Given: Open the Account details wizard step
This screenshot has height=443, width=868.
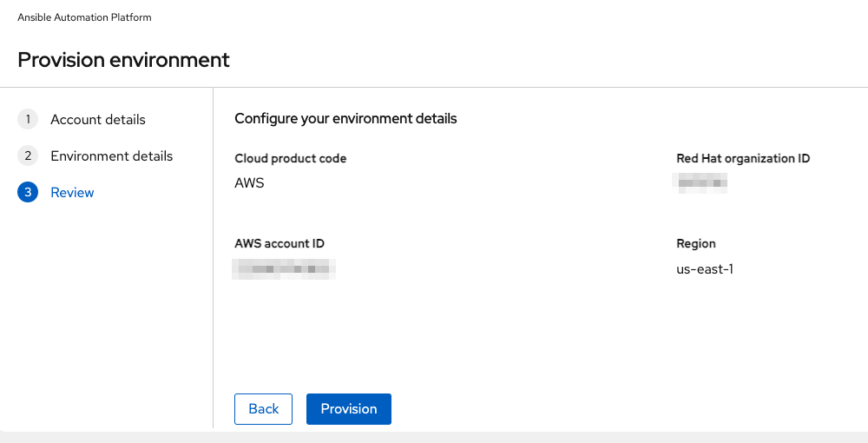Looking at the screenshot, I should pyautogui.click(x=98, y=120).
